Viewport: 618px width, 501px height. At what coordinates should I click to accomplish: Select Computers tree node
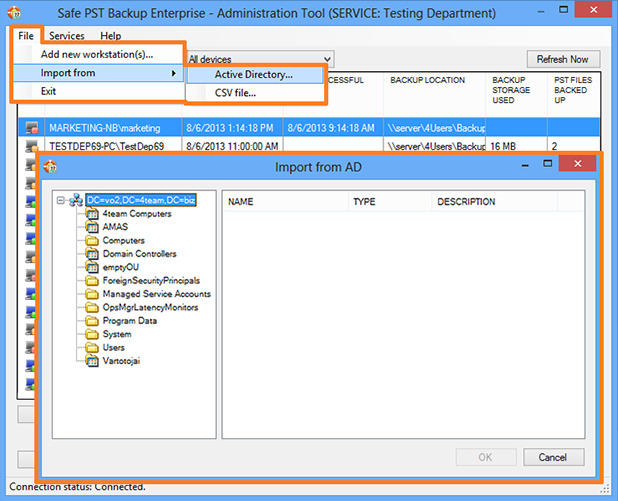pyautogui.click(x=123, y=240)
